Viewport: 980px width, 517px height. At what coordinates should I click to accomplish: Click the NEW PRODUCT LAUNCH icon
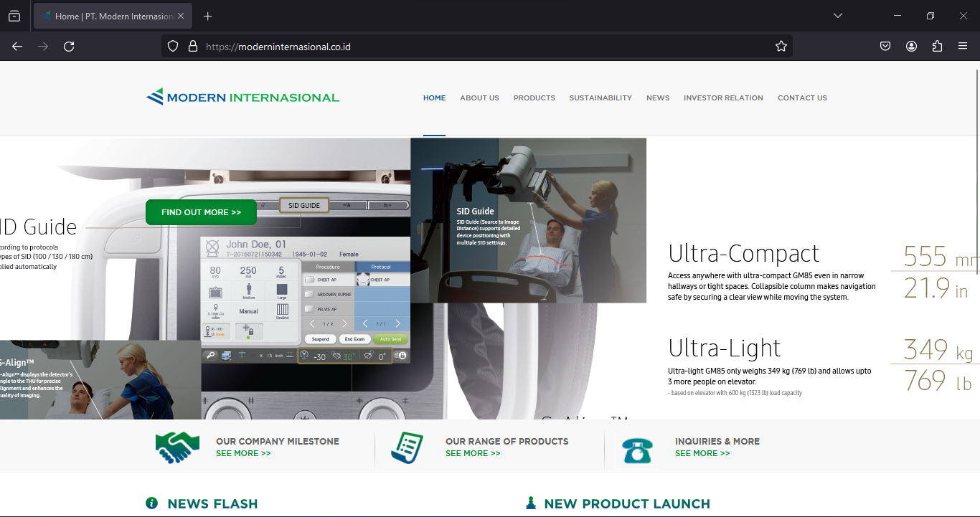(x=531, y=503)
